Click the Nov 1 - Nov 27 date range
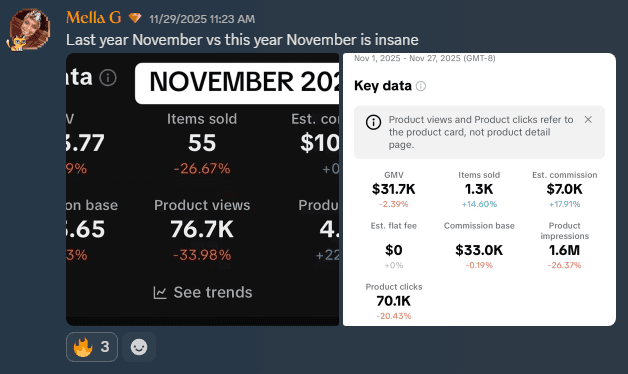 (425, 58)
